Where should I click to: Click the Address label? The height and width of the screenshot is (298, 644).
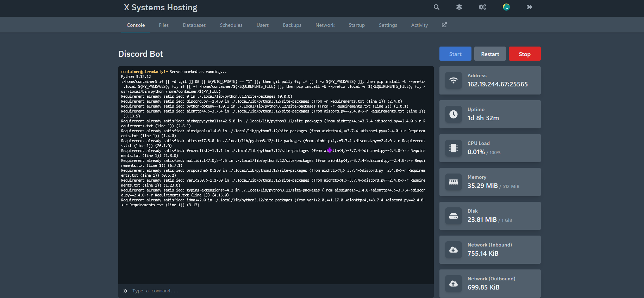coord(477,75)
